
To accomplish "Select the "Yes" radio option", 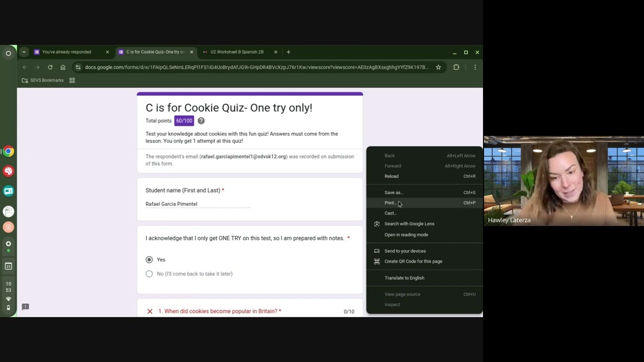I will (149, 259).
